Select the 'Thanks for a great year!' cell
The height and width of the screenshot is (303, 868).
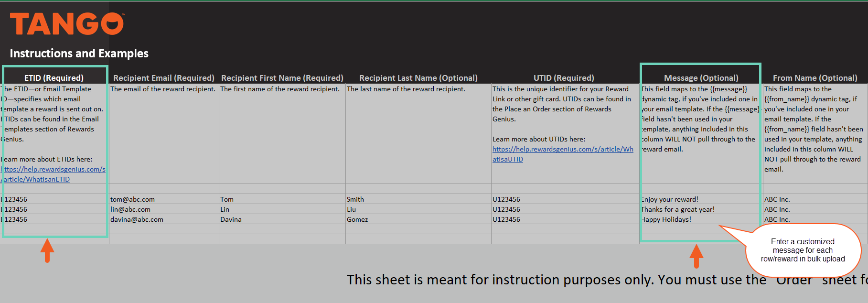pyautogui.click(x=678, y=209)
